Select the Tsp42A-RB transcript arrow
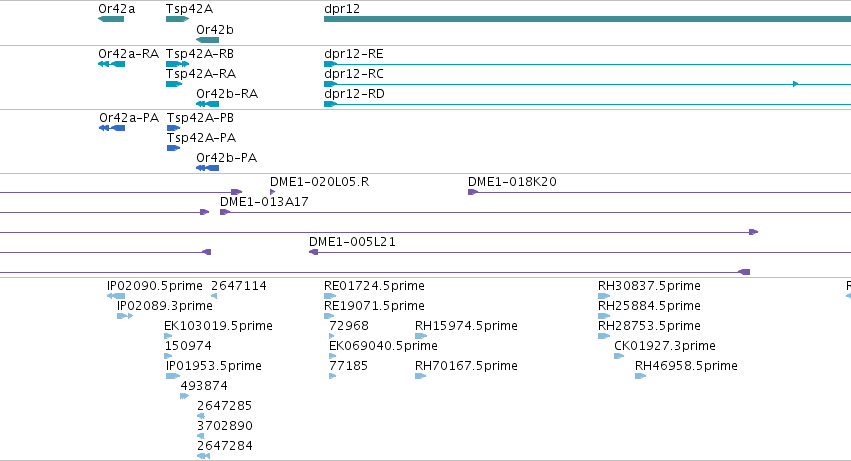This screenshot has width=851, height=461. tap(177, 64)
